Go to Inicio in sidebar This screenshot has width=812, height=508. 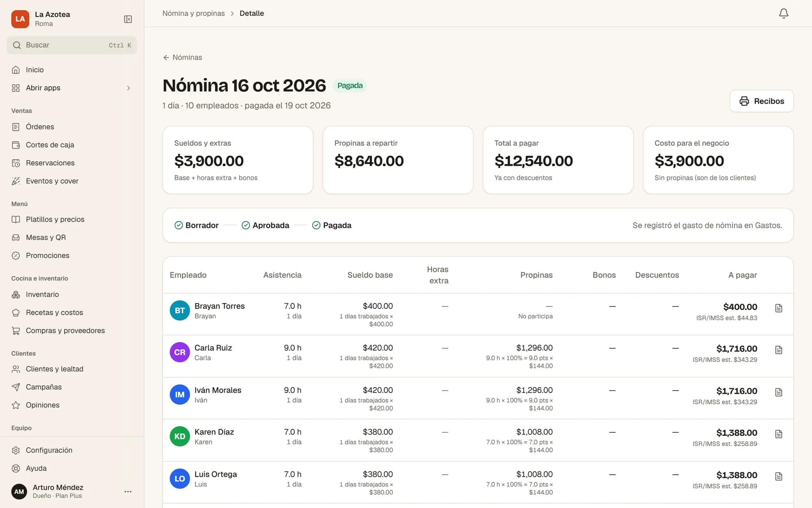(x=72, y=70)
